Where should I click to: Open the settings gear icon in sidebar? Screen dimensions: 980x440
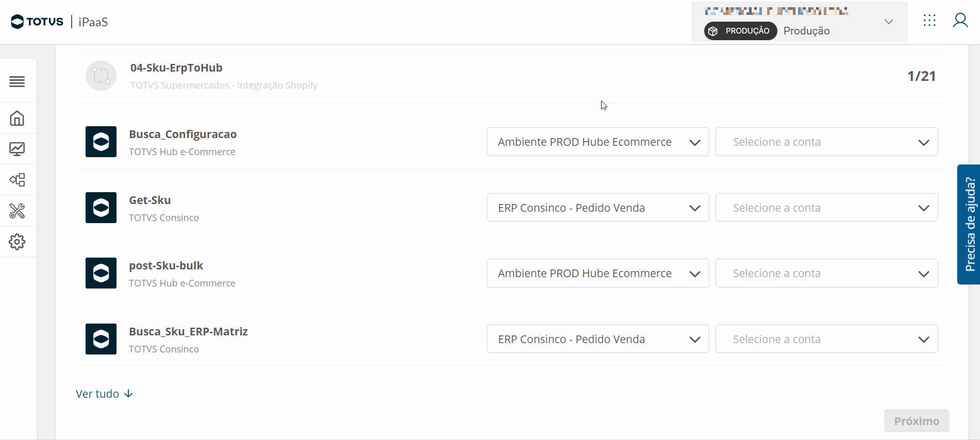[17, 242]
